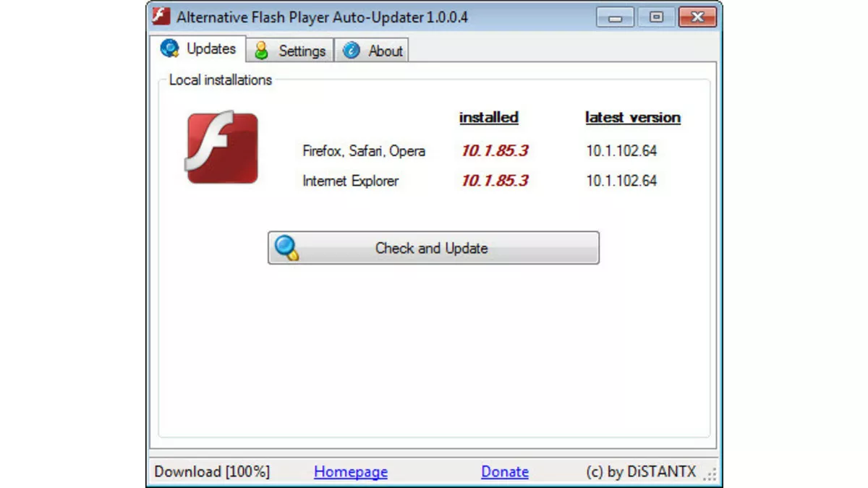Viewport: 868px width, 488px height.
Task: Click the large red Flash Player logo
Action: coord(221,148)
